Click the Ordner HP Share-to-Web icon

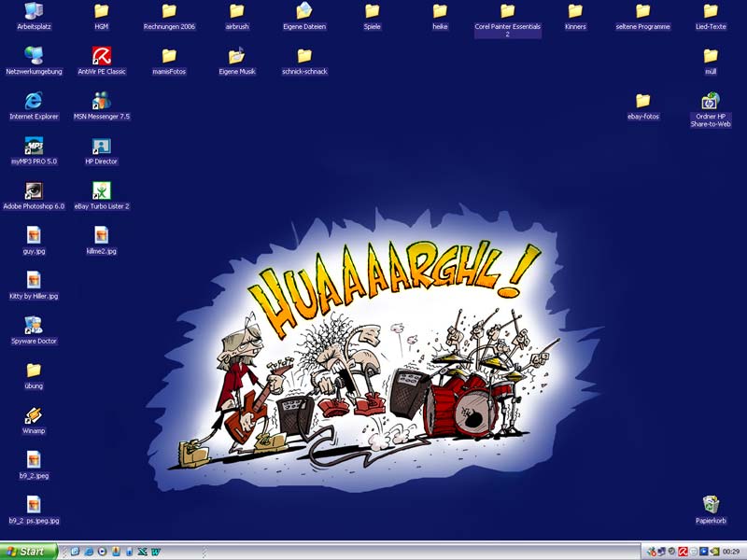click(711, 101)
